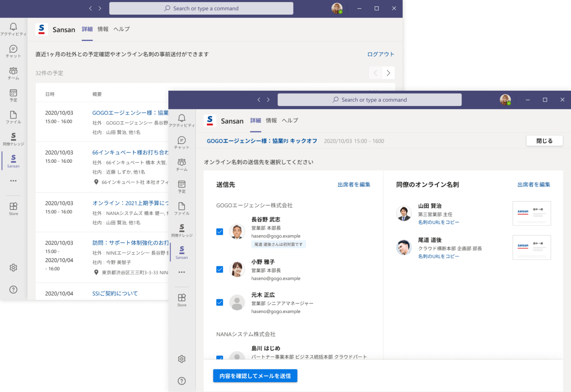This screenshot has height=392, width=571.
Task: Click 小野 雅子 profile photo
Action: (237, 269)
